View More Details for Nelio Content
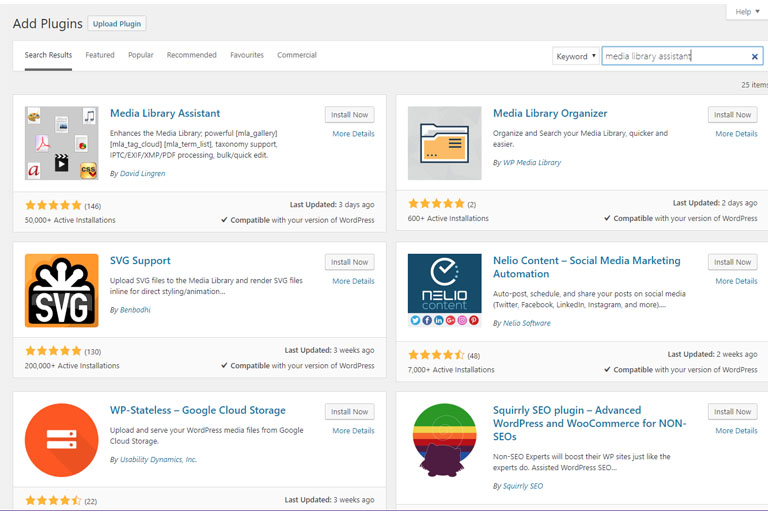The image size is (768, 512). 736,281
